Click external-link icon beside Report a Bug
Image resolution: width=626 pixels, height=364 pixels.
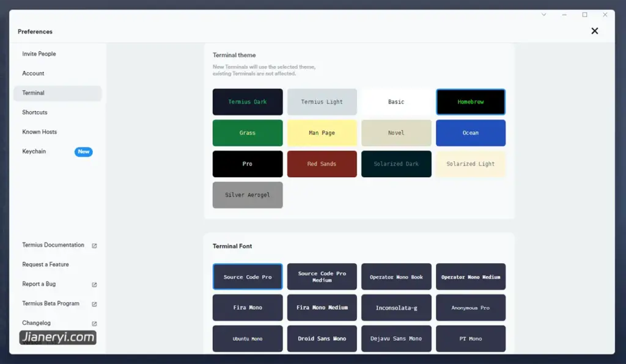click(94, 285)
